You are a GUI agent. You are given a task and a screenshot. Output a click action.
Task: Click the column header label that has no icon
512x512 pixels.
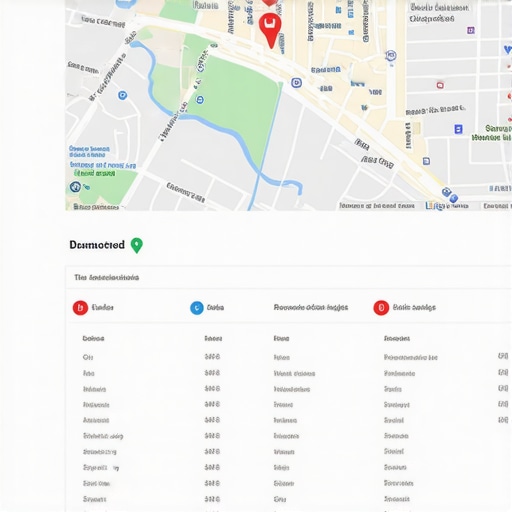[x=311, y=307]
